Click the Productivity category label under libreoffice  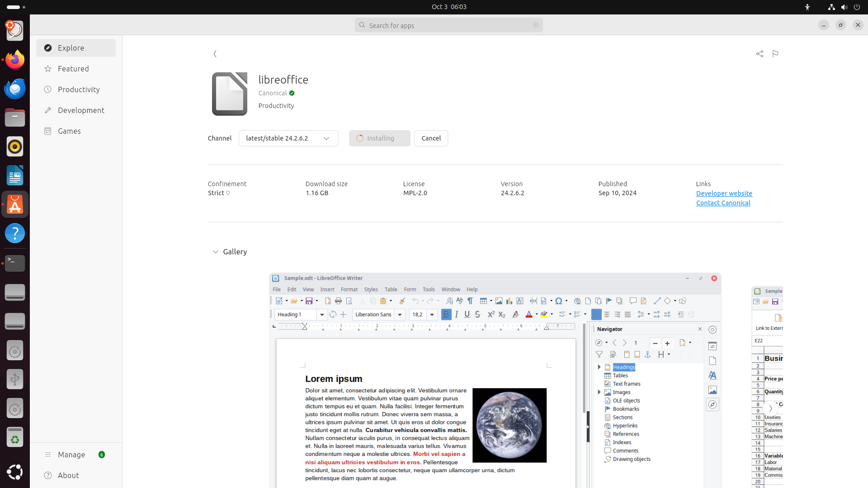tap(276, 106)
